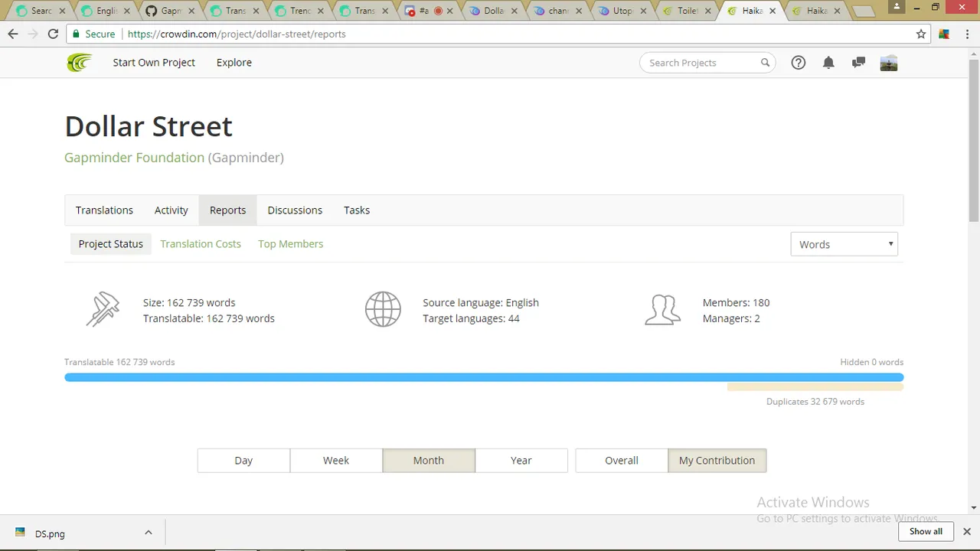This screenshot has width=980, height=551.
Task: Select the Year time range
Action: [x=521, y=461]
